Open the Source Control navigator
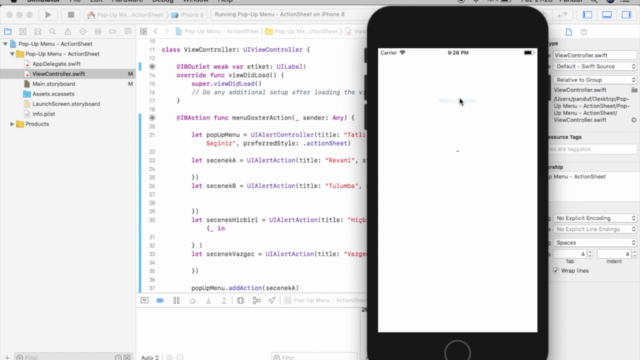This screenshot has width=640, height=360. point(22,31)
